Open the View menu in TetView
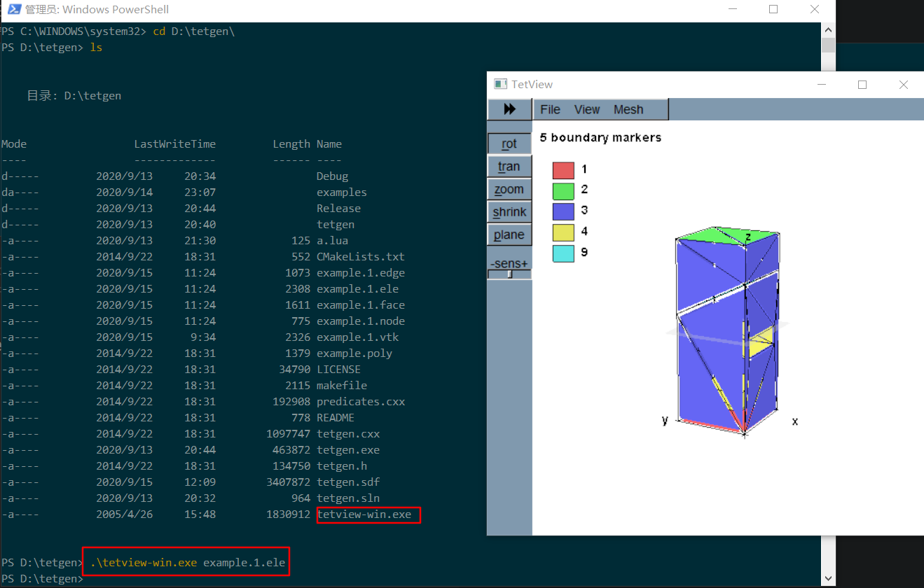This screenshot has width=924, height=588. coord(587,109)
